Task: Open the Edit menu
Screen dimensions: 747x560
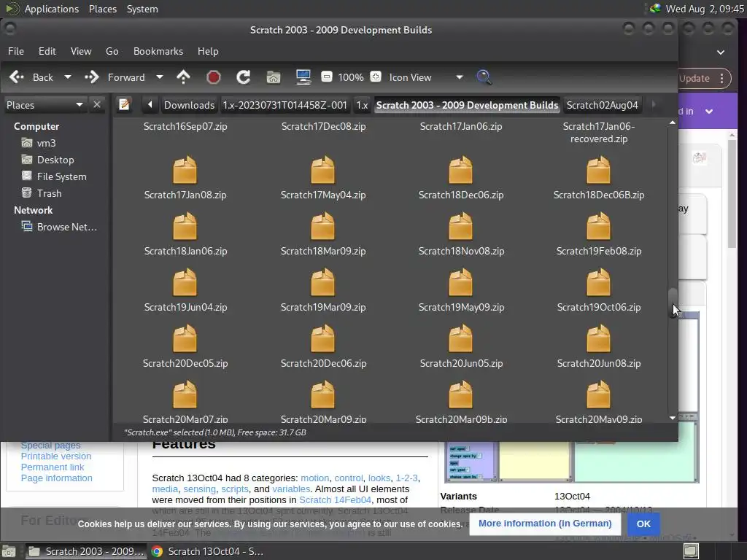Action: coord(47,51)
